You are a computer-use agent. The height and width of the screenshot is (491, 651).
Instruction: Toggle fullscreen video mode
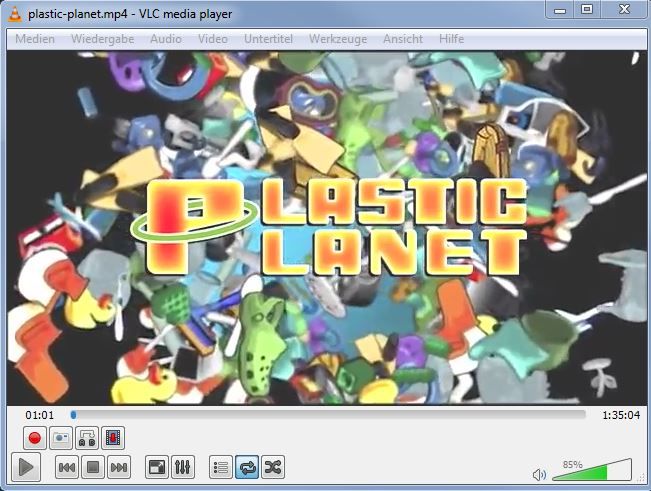[x=157, y=467]
